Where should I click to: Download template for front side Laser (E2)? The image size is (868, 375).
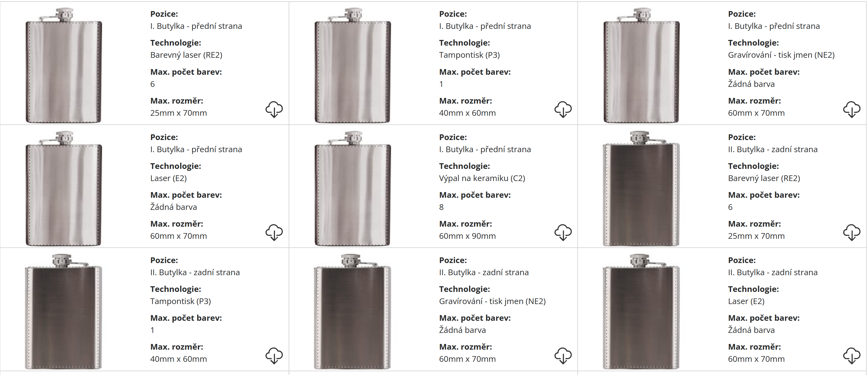[x=274, y=232]
